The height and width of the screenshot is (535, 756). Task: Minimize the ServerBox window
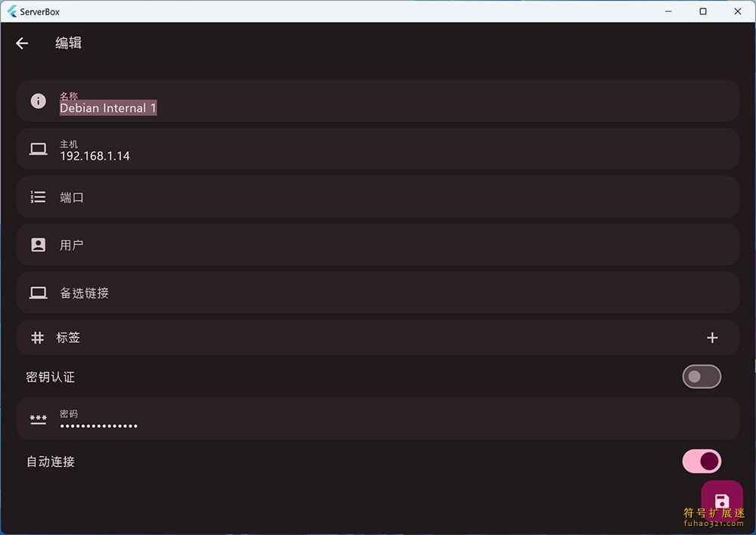pos(668,11)
